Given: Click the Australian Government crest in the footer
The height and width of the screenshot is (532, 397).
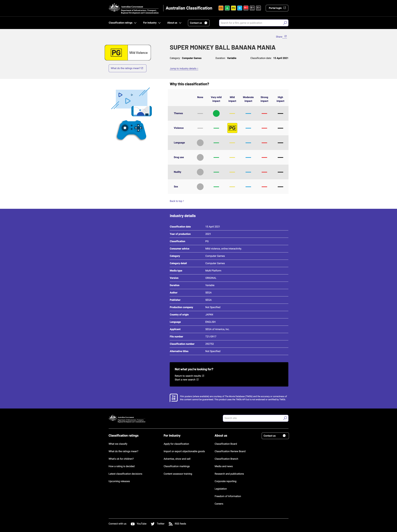Looking at the screenshot, I should (113, 418).
